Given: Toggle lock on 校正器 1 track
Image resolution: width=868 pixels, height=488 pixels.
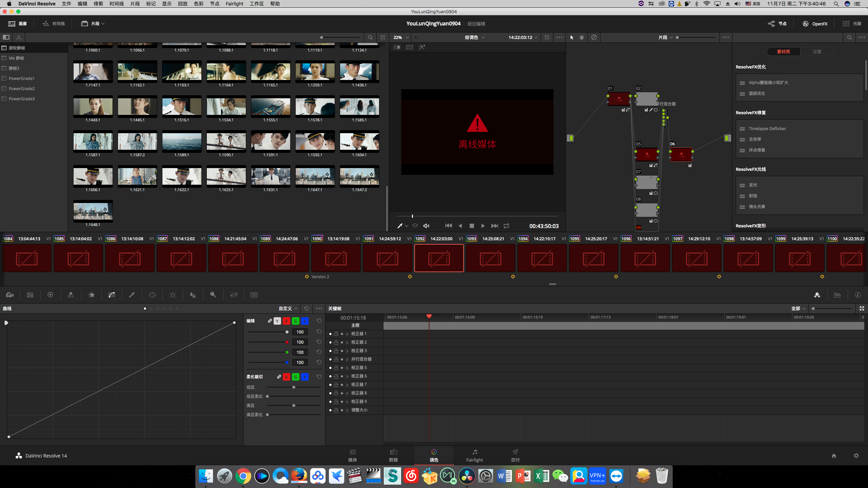Looking at the screenshot, I should (x=336, y=334).
